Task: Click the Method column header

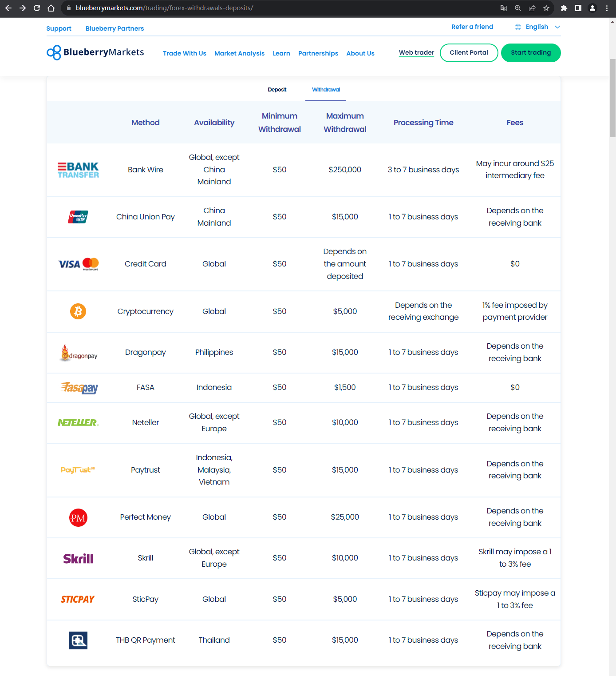Action: (x=145, y=123)
